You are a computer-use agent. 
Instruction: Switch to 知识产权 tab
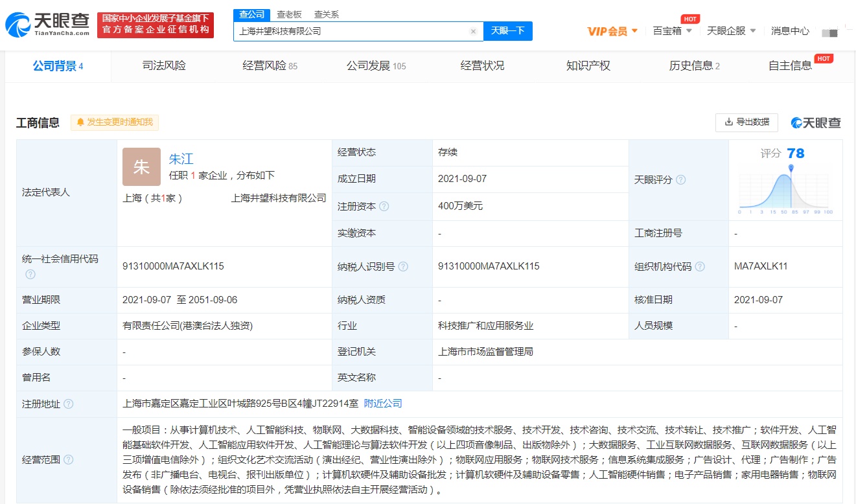(x=588, y=65)
